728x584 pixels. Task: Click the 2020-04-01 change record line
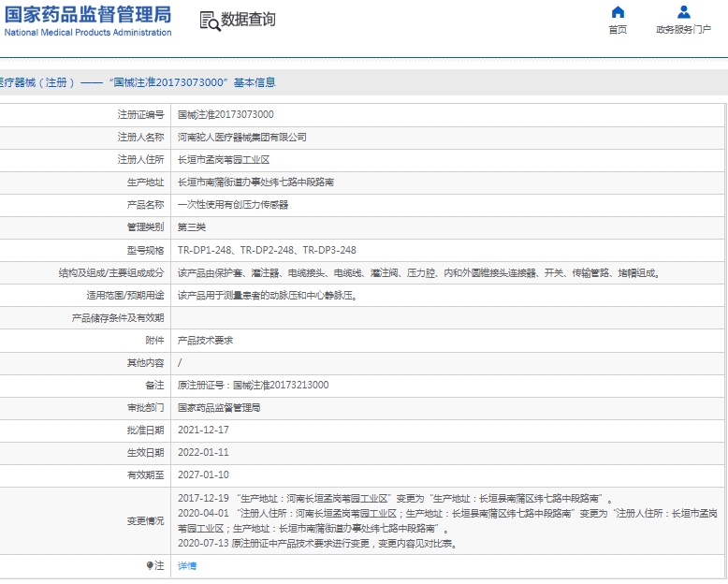447,521
